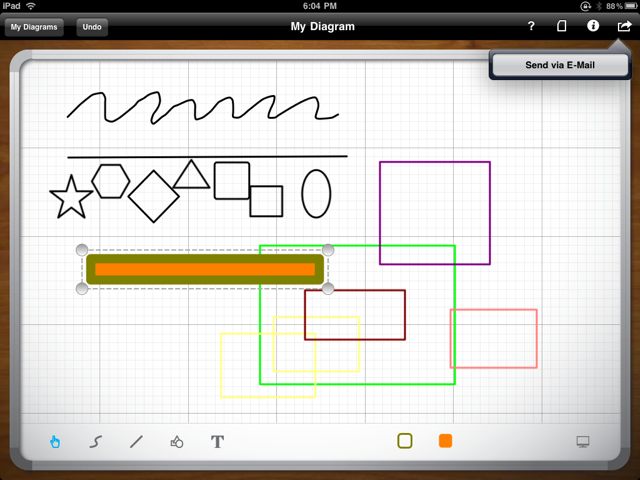Open the shapes tool
640x480 pixels.
click(x=177, y=442)
